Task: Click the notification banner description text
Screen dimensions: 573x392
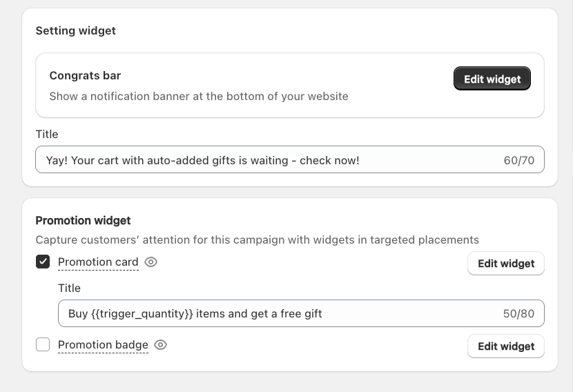Action: click(199, 97)
